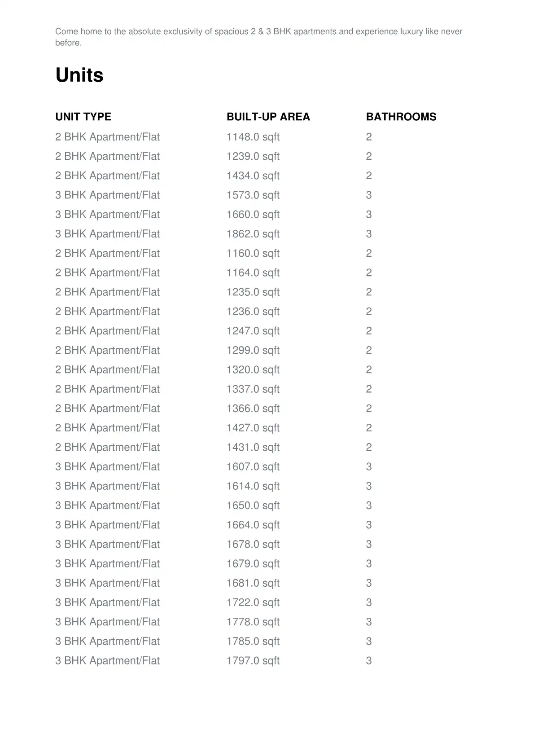Click the BATHROOMS column header
Viewport: 534px width, 756px height.
[x=401, y=117]
